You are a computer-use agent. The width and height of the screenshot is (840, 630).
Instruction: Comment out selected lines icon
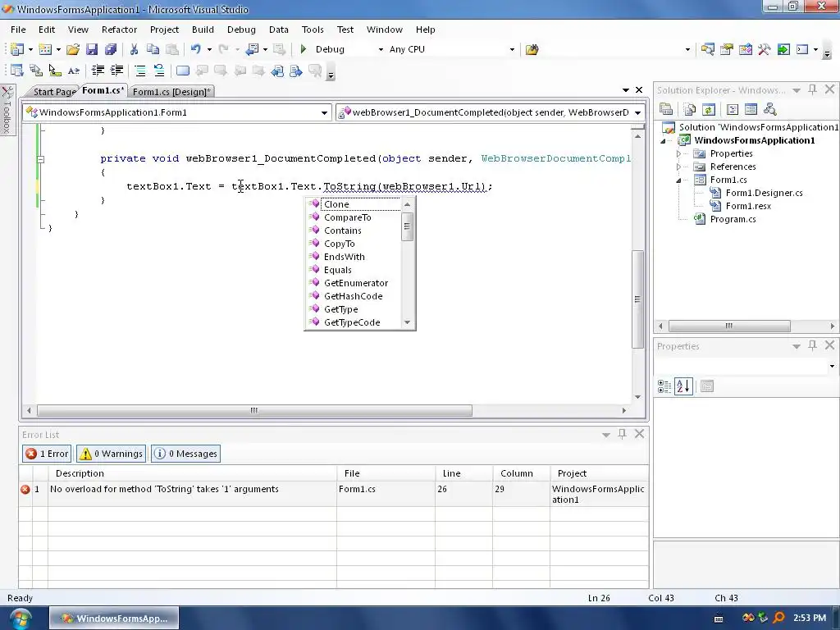[139, 71]
